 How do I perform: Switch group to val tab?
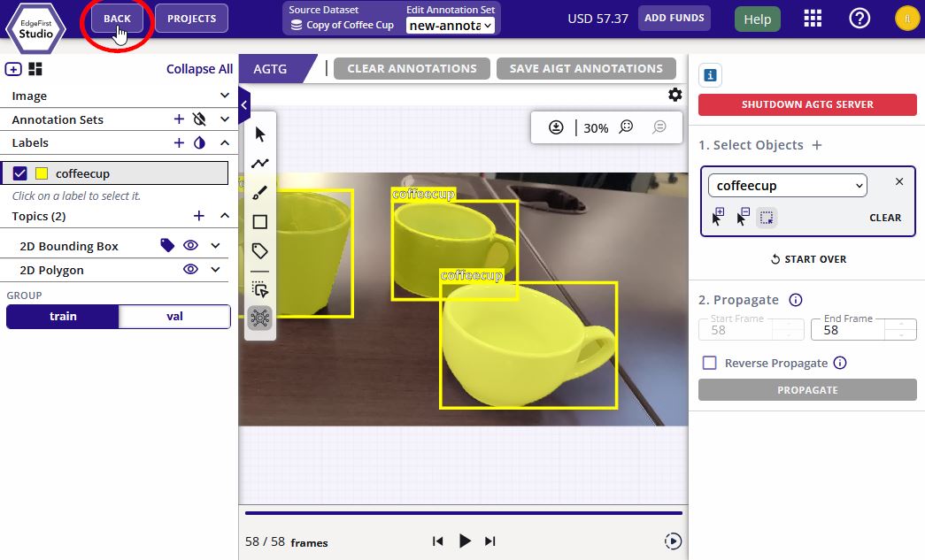[x=174, y=317]
